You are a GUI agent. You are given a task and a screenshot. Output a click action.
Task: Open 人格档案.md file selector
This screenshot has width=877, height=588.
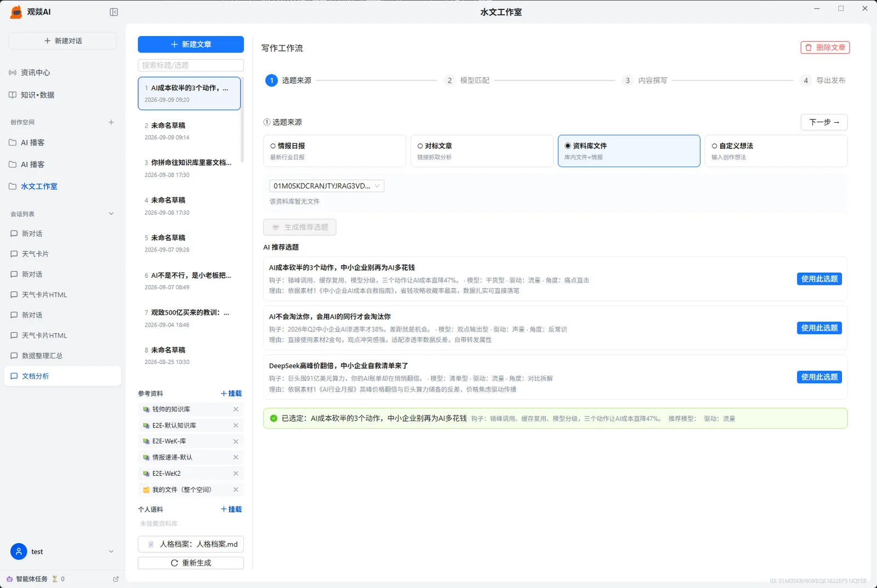point(191,544)
